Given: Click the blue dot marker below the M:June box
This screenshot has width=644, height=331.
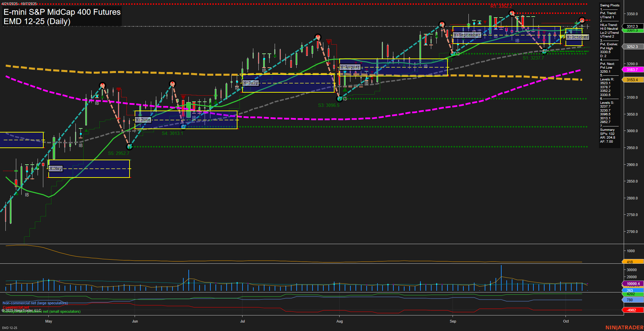Looking at the screenshot, I should (x=183, y=126).
